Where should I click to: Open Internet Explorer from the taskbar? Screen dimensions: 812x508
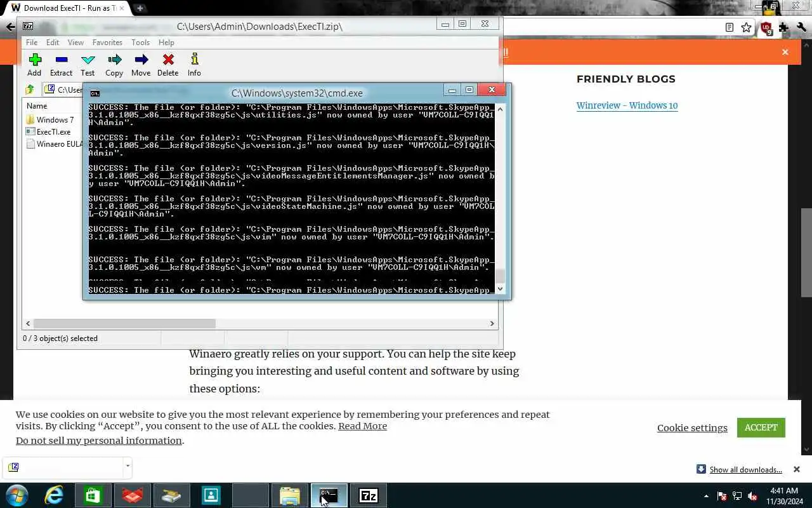[54, 495]
